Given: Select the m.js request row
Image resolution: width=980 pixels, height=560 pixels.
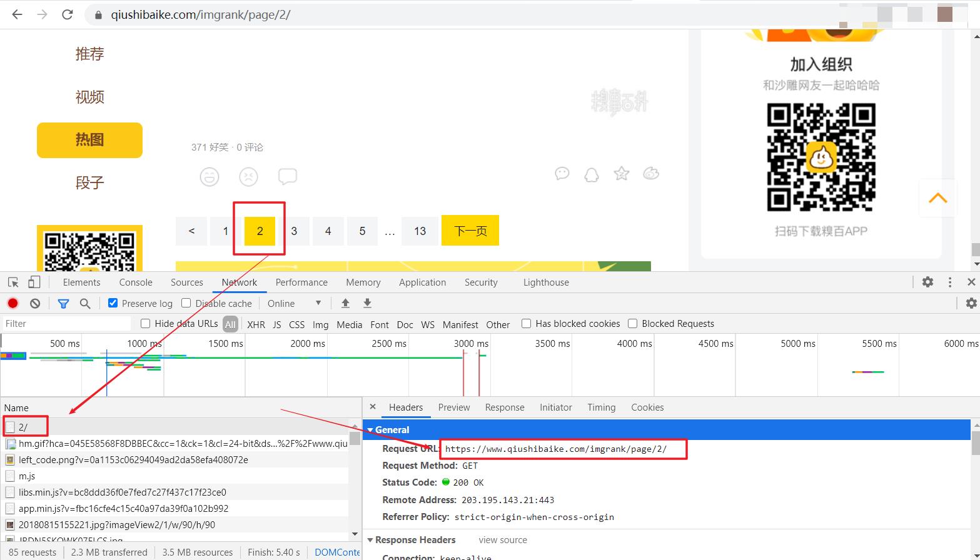Looking at the screenshot, I should click(x=175, y=476).
